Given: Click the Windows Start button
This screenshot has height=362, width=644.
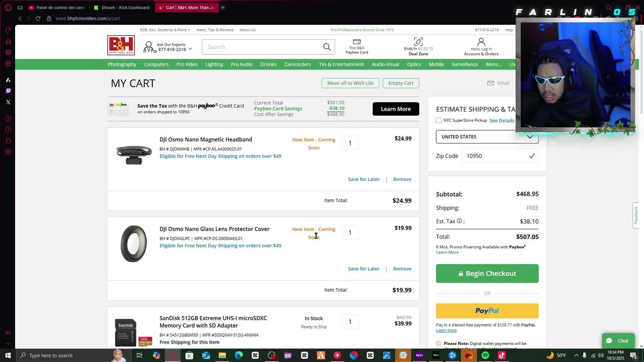Looking at the screenshot, I should tap(8, 355).
